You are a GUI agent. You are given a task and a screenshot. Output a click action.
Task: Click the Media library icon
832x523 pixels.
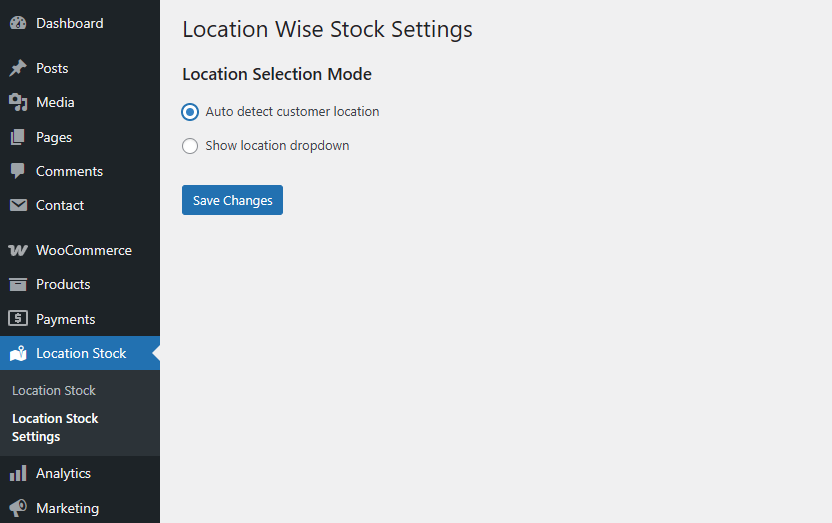18,102
